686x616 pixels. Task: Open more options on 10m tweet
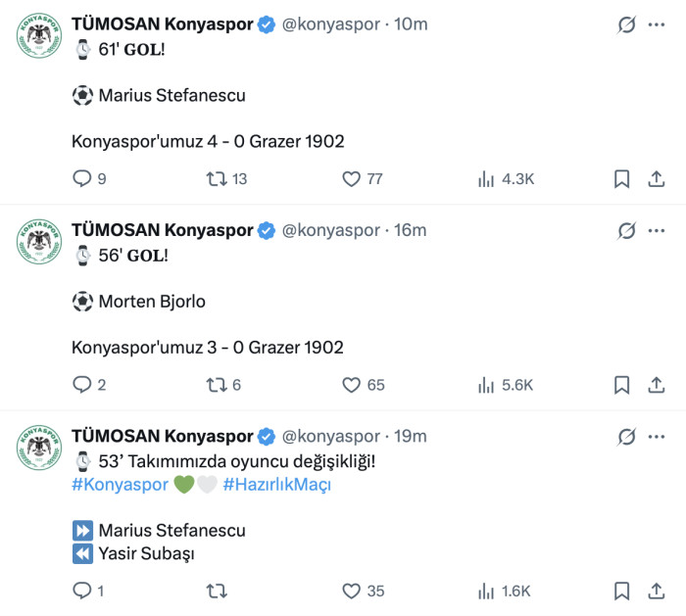point(657,24)
